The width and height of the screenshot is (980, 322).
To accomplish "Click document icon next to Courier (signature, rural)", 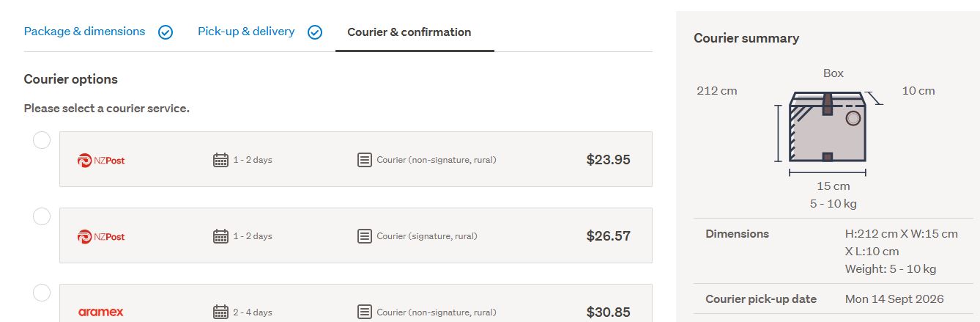I will click(365, 236).
